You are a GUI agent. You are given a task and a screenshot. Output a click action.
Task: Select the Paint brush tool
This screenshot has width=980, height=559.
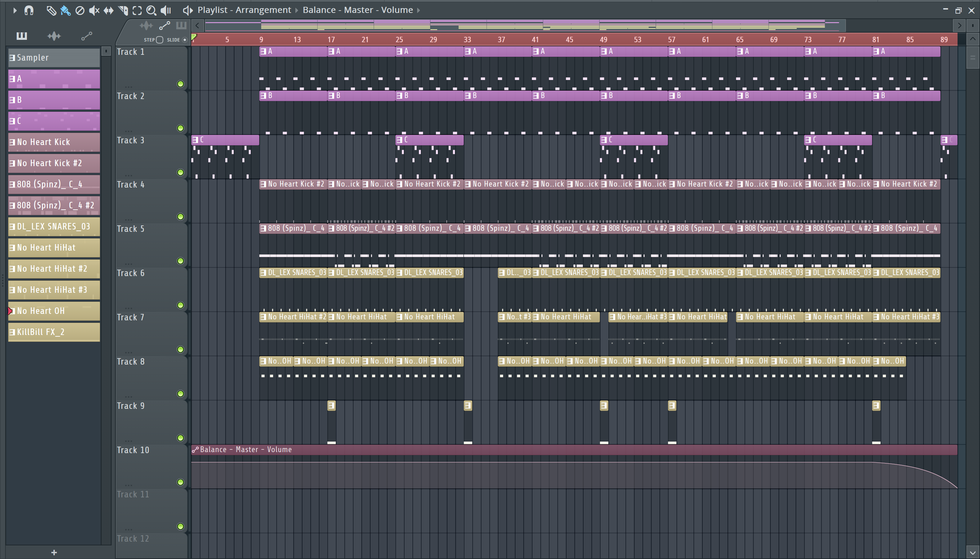[66, 10]
